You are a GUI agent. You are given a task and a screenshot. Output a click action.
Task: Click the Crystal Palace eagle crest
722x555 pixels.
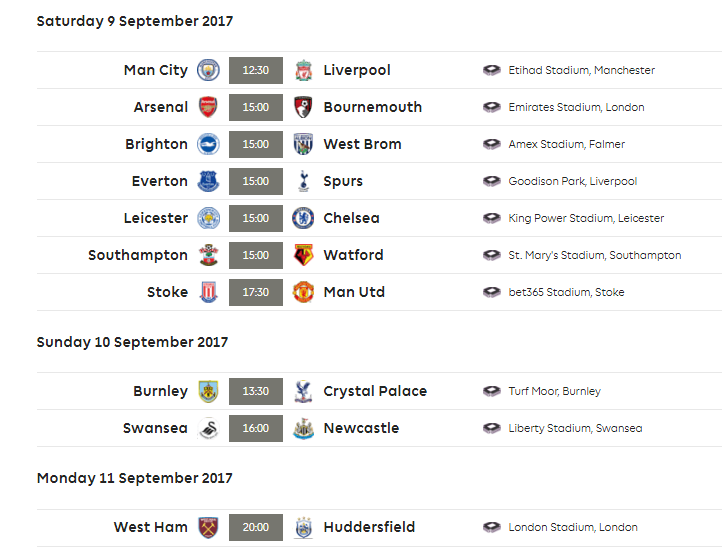303,391
